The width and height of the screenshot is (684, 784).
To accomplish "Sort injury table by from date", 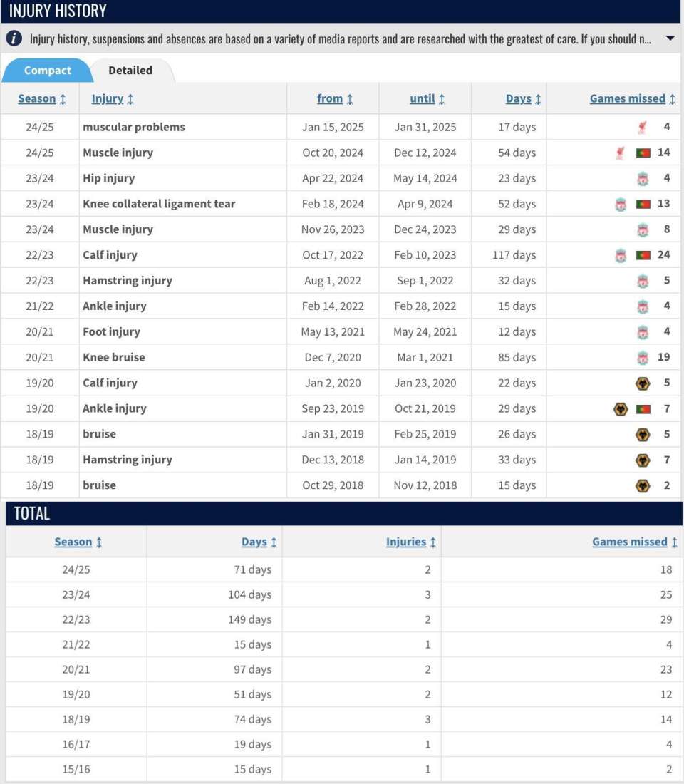I will pyautogui.click(x=335, y=98).
